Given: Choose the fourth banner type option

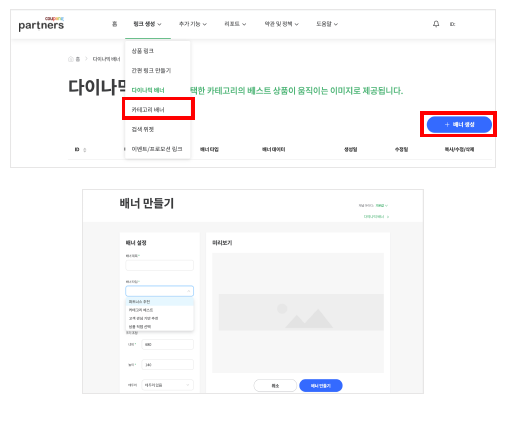Looking at the screenshot, I should (x=160, y=327).
